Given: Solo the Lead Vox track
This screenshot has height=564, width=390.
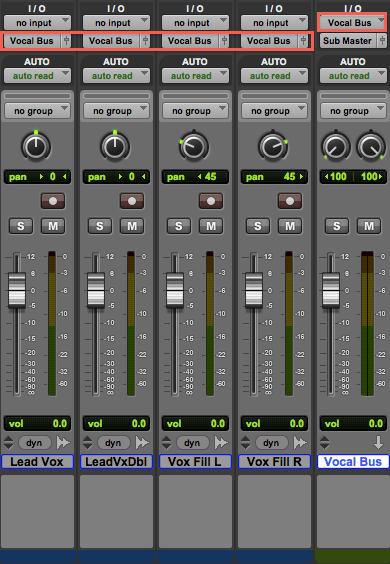Looking at the screenshot, I should point(21,226).
